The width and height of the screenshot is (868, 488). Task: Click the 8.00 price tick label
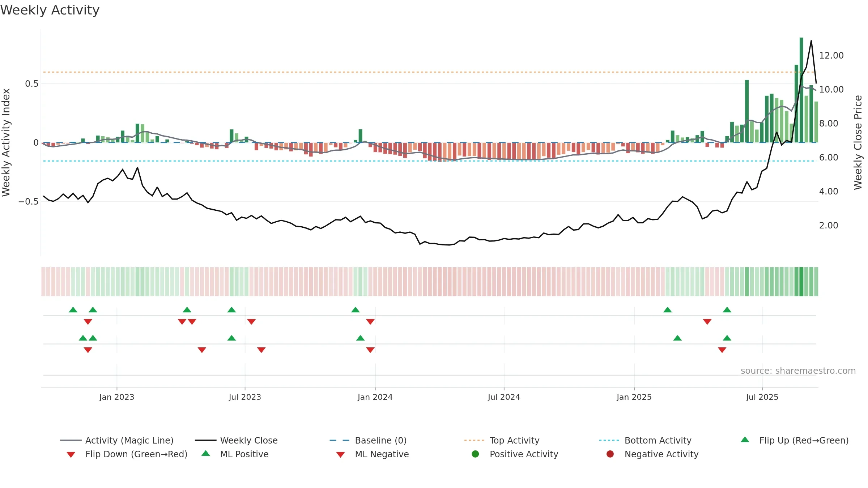click(x=829, y=124)
